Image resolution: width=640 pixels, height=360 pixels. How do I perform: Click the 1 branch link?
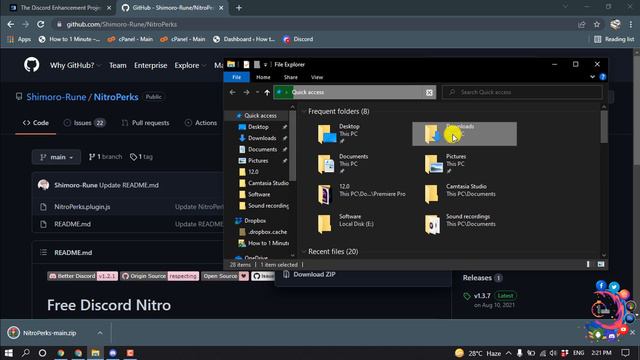click(105, 157)
